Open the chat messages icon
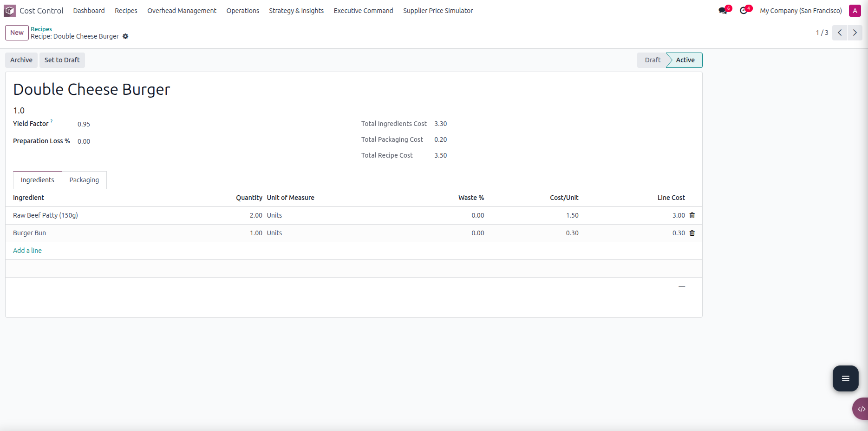 tap(723, 11)
